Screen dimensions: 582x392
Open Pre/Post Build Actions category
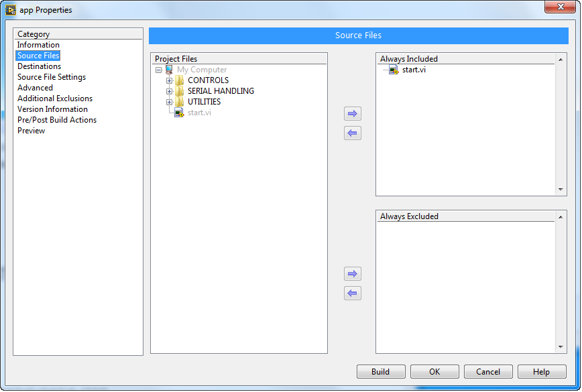point(57,120)
